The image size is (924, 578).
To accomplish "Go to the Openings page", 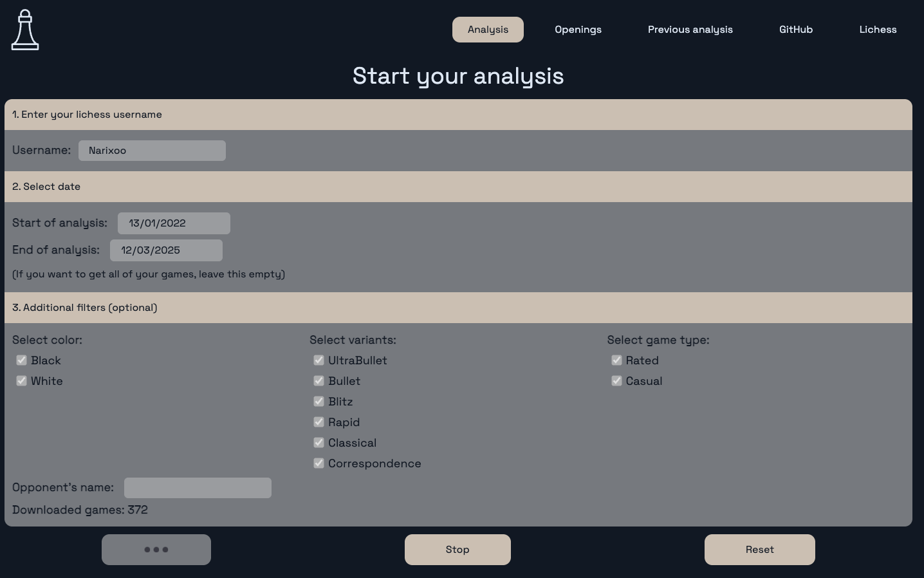I will (578, 30).
